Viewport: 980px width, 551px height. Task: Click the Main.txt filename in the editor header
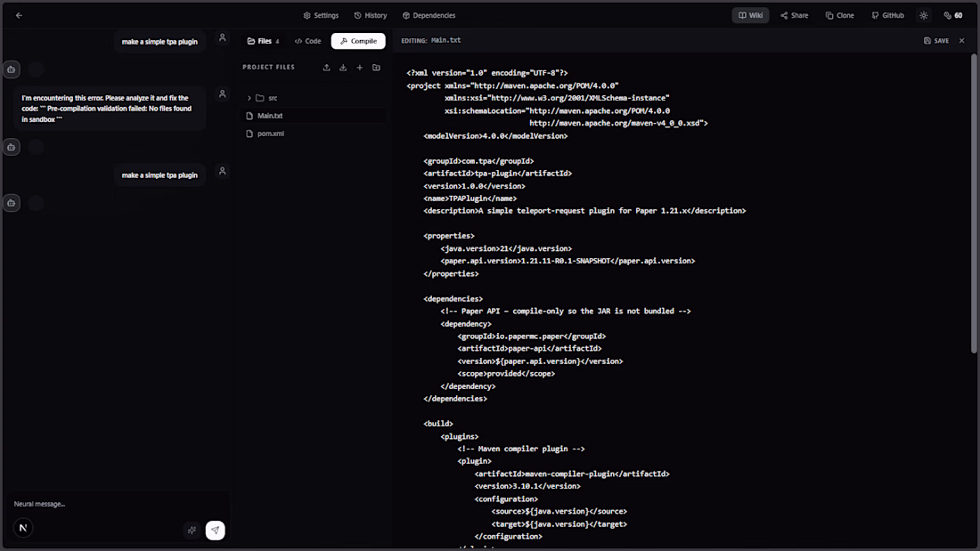point(445,40)
